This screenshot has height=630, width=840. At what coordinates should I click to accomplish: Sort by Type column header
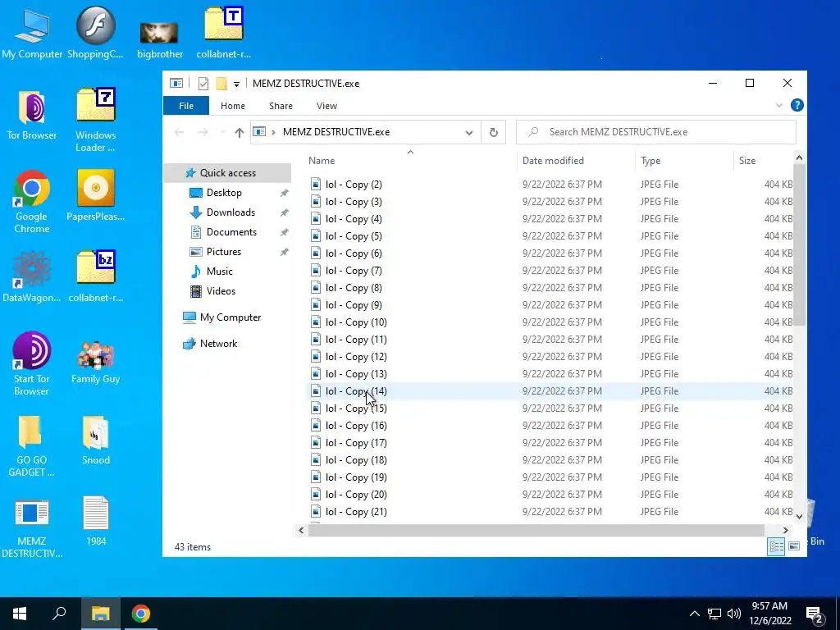pyautogui.click(x=651, y=161)
